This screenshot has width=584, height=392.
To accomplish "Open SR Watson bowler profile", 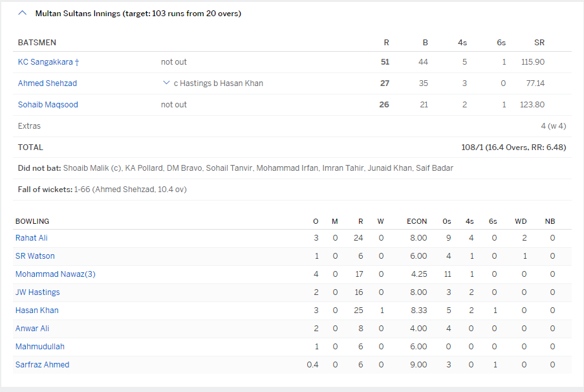I will (35, 256).
